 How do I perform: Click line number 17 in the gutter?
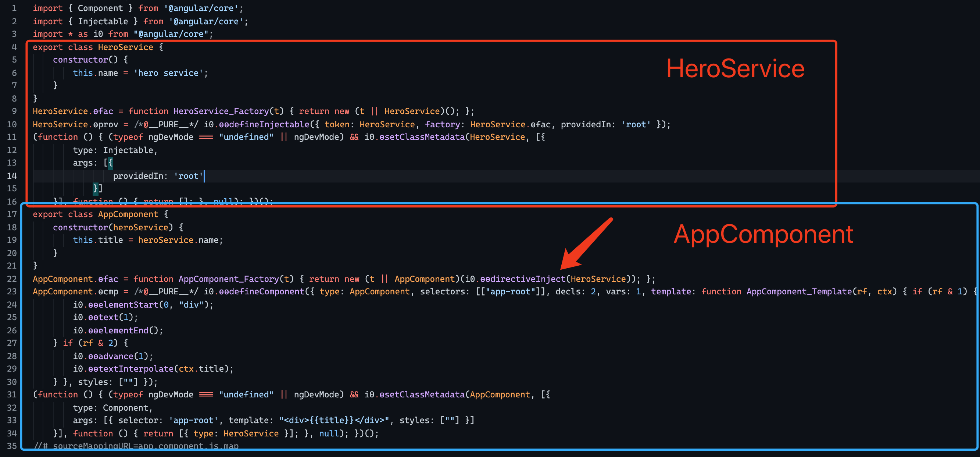pyautogui.click(x=12, y=214)
